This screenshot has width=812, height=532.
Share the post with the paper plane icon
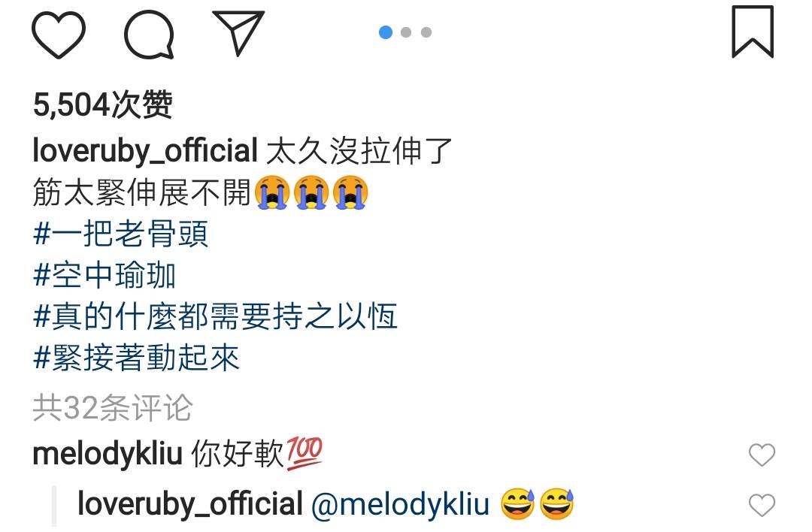pos(239,32)
